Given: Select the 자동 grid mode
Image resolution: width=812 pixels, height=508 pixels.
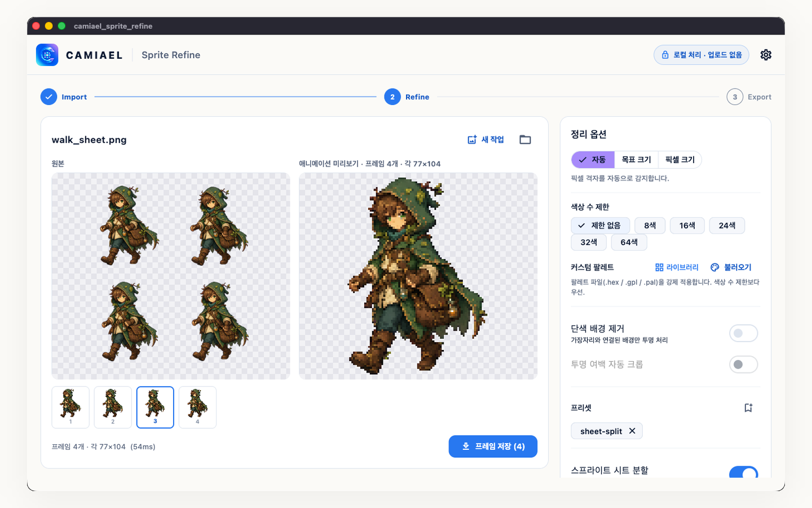Looking at the screenshot, I should 593,160.
